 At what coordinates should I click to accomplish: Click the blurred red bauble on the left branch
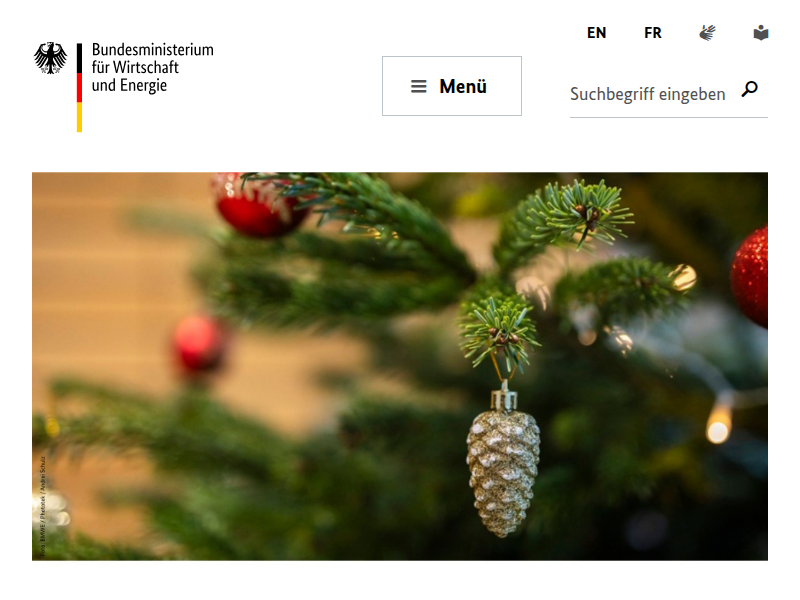198,345
